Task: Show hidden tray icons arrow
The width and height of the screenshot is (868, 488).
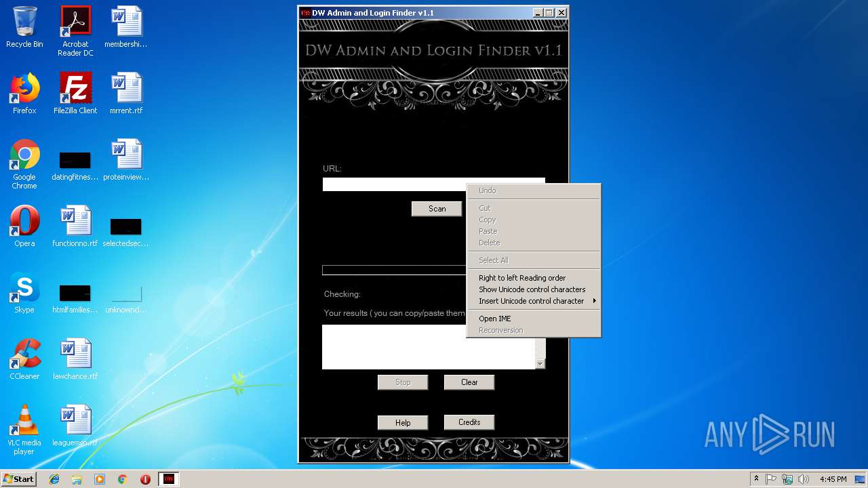Action: [756, 479]
